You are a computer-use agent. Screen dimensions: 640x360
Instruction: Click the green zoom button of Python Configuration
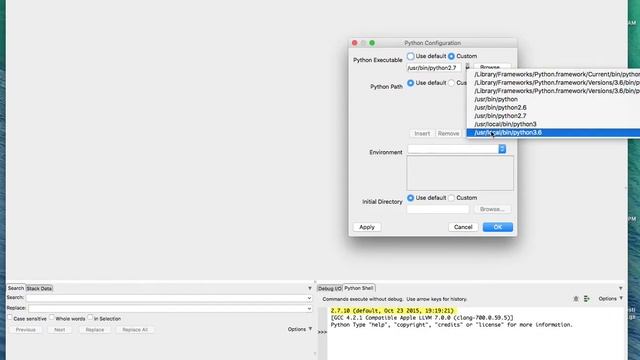tap(372, 43)
